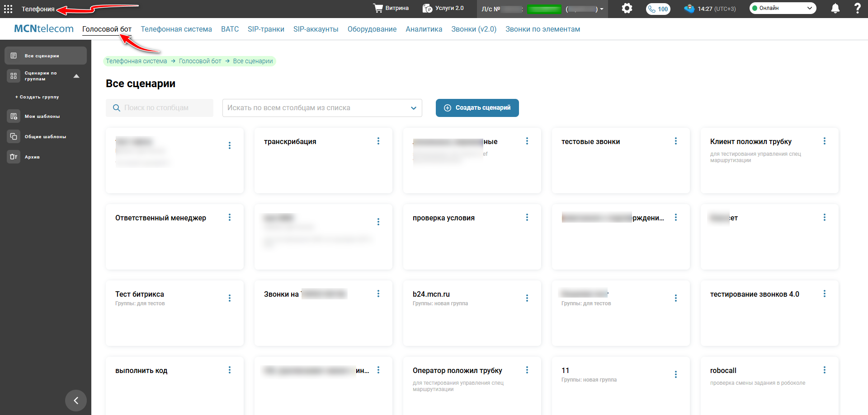
Task: Open options menu of Ответственный менеджер card
Action: click(x=230, y=217)
